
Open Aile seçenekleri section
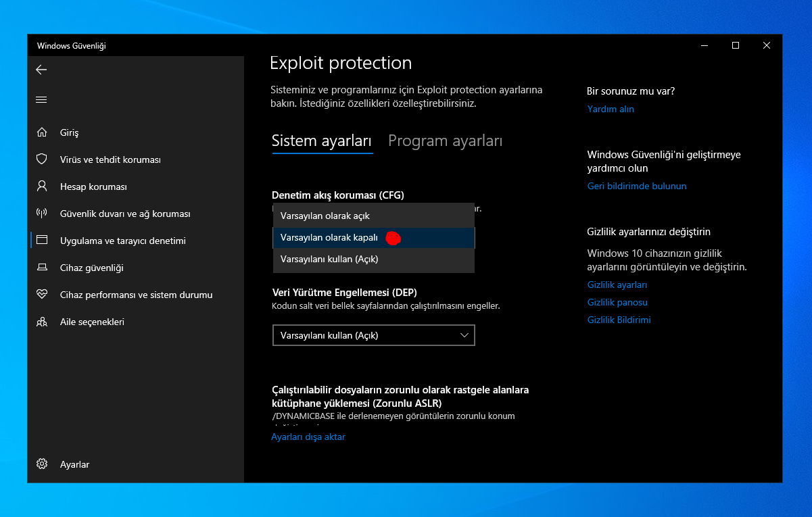coord(136,322)
